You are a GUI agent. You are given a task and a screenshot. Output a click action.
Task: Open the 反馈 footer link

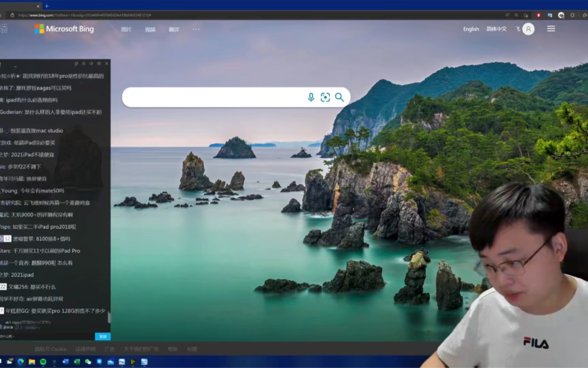[192, 349]
